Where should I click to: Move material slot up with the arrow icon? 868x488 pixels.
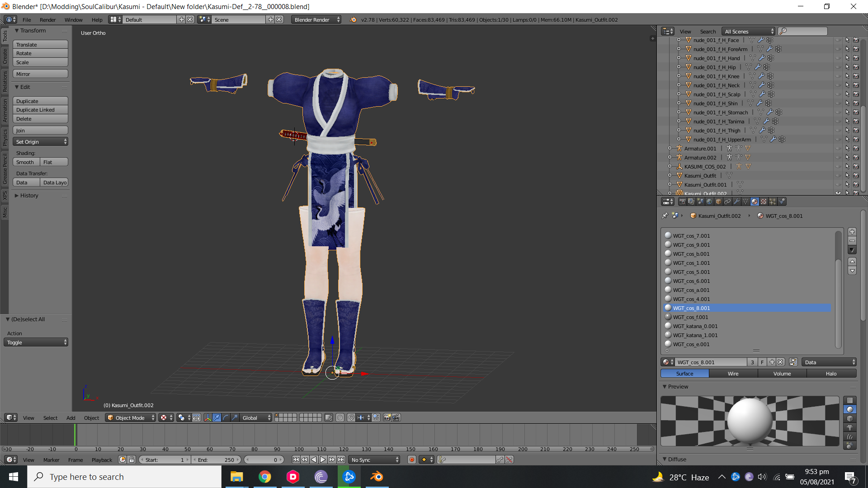coord(852,262)
